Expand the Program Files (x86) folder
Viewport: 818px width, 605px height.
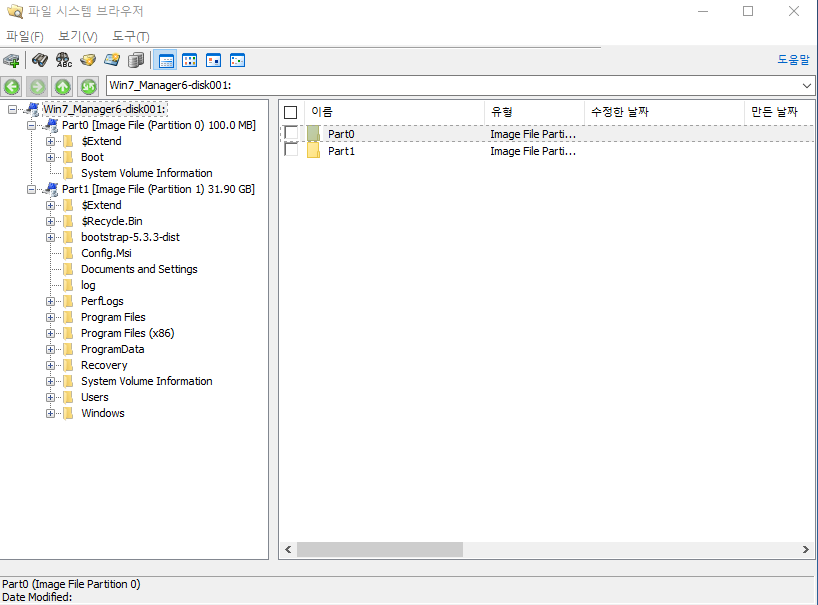(x=50, y=334)
